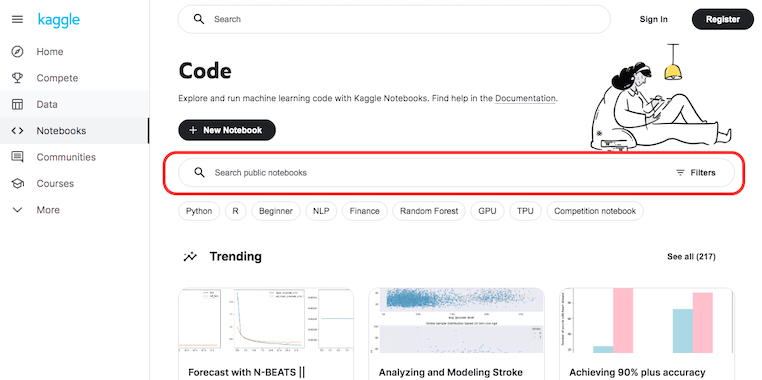
Task: Filter by GPU tag
Action: pos(487,211)
